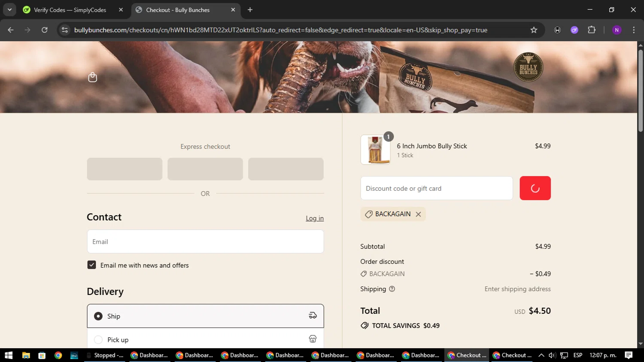Image resolution: width=644 pixels, height=362 pixels.
Task: Adjust volume via speaker tray icon
Action: coord(552,355)
